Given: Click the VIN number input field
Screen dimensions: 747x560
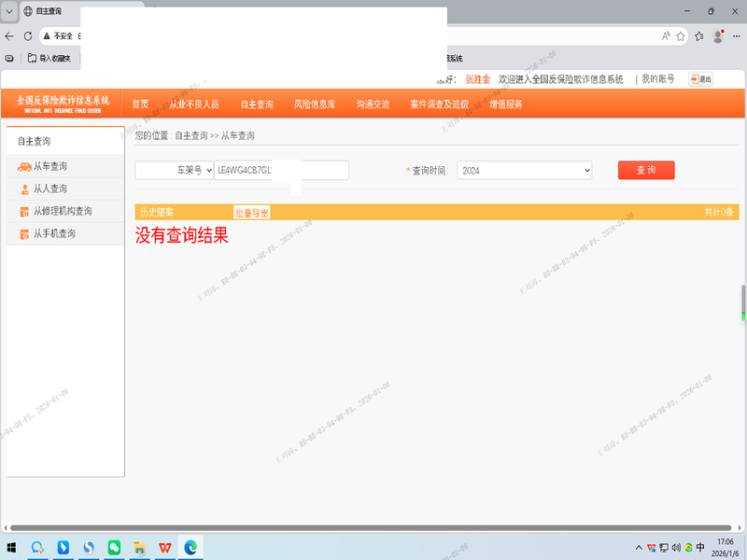Looking at the screenshot, I should coord(280,171).
